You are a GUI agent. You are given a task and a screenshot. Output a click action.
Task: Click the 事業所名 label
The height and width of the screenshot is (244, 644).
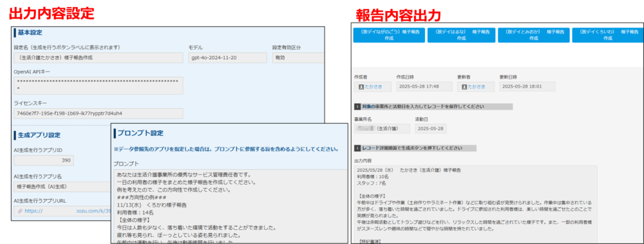[x=363, y=119]
